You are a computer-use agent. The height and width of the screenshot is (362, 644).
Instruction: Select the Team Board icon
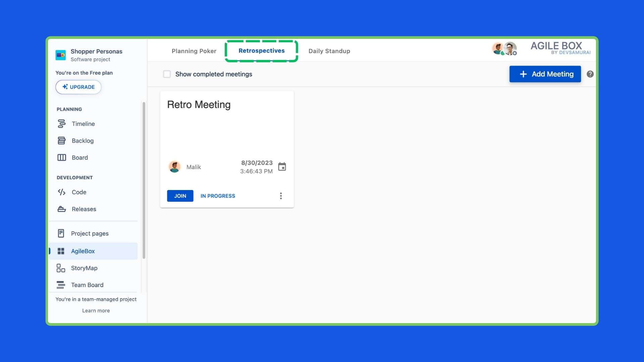click(61, 285)
